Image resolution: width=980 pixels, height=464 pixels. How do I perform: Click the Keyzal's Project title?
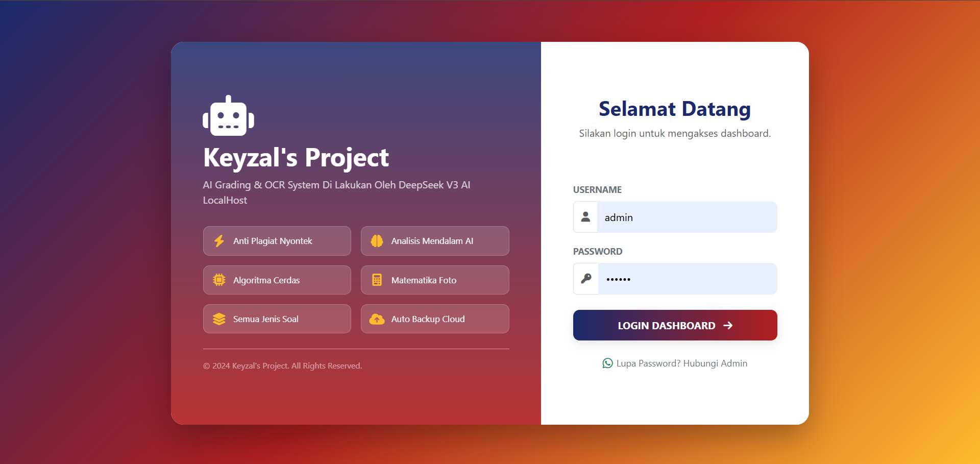point(296,157)
